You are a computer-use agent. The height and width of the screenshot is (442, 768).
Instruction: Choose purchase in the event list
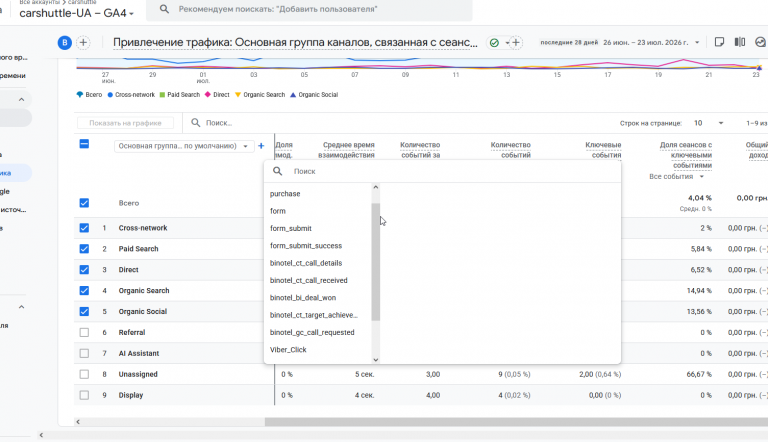[x=285, y=194]
